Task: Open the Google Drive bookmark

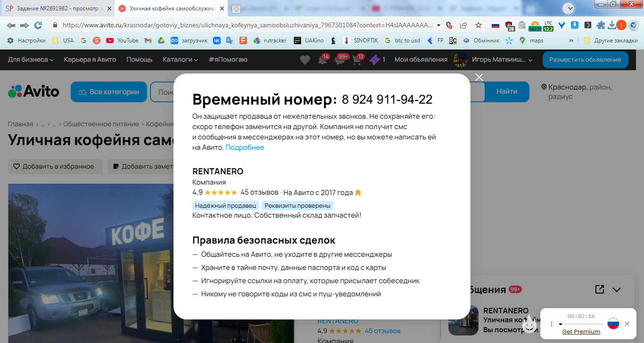Action: 161,41
